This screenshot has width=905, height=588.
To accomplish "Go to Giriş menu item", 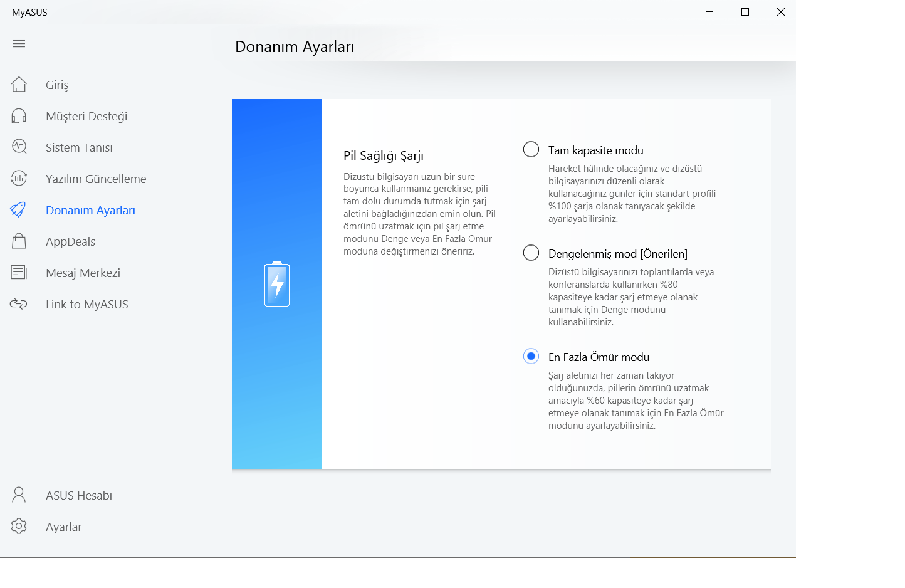I will (x=57, y=85).
